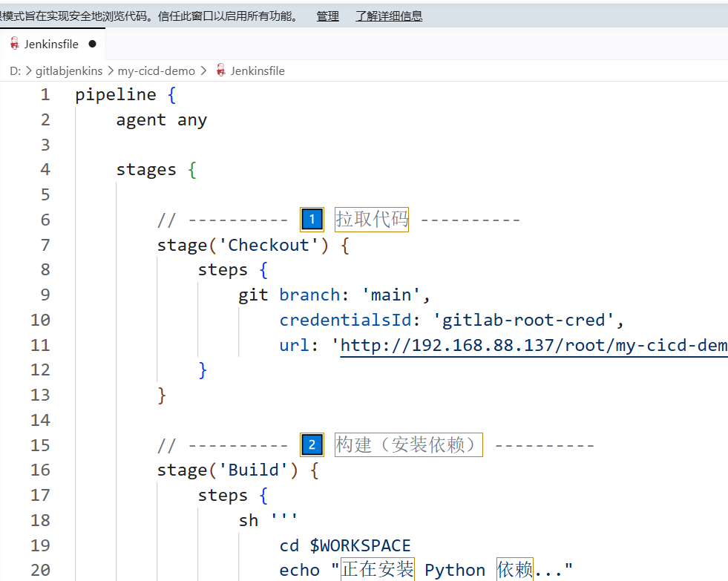The width and height of the screenshot is (728, 581).
Task: Click the Jenkins icon on the editor tab
Action: pos(14,44)
